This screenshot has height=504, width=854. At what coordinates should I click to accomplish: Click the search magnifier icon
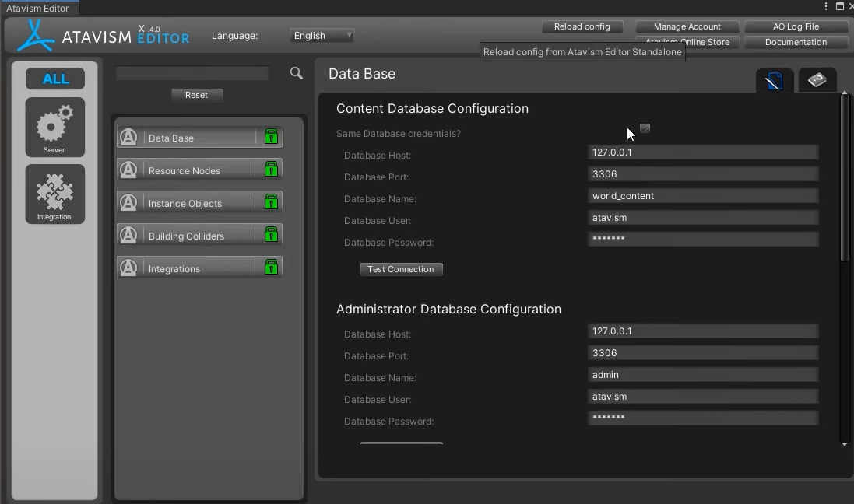coord(296,73)
